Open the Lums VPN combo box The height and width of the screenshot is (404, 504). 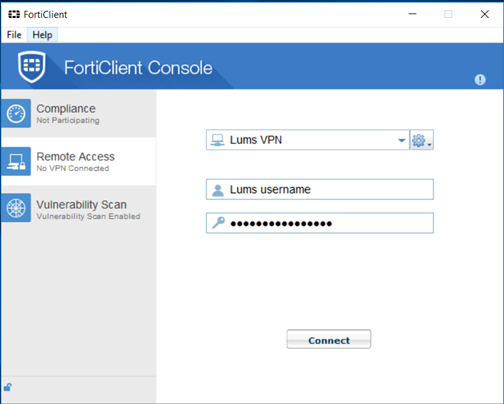pyautogui.click(x=308, y=140)
